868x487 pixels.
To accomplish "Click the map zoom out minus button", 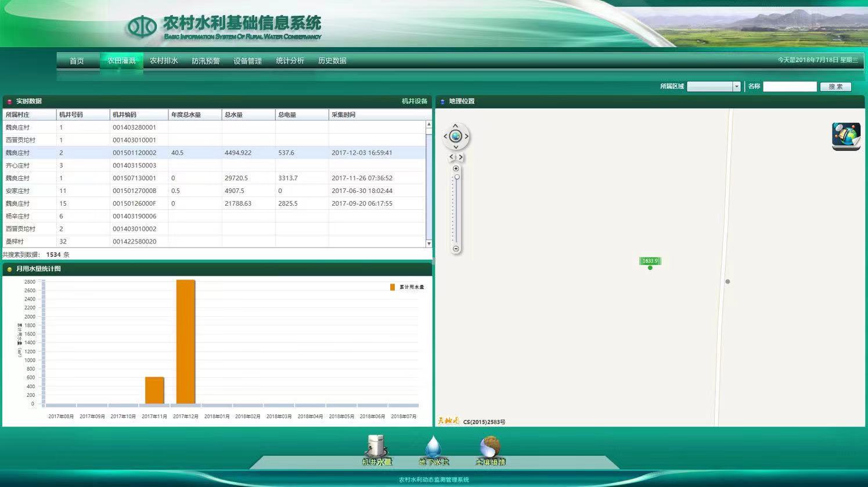I will [456, 249].
